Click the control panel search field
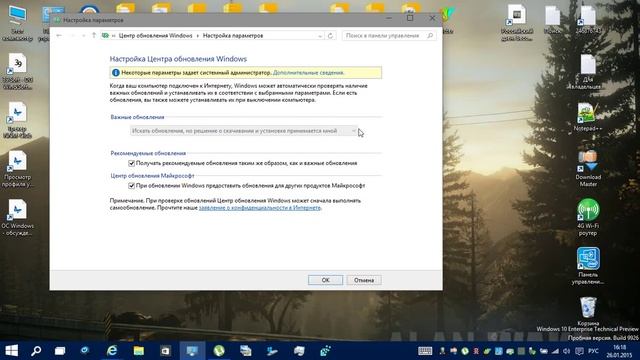The width and height of the screenshot is (640, 360). coord(389,36)
